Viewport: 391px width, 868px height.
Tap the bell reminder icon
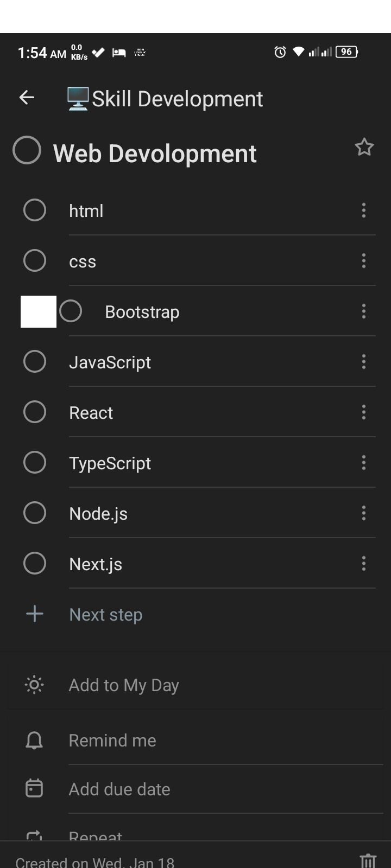click(x=34, y=740)
